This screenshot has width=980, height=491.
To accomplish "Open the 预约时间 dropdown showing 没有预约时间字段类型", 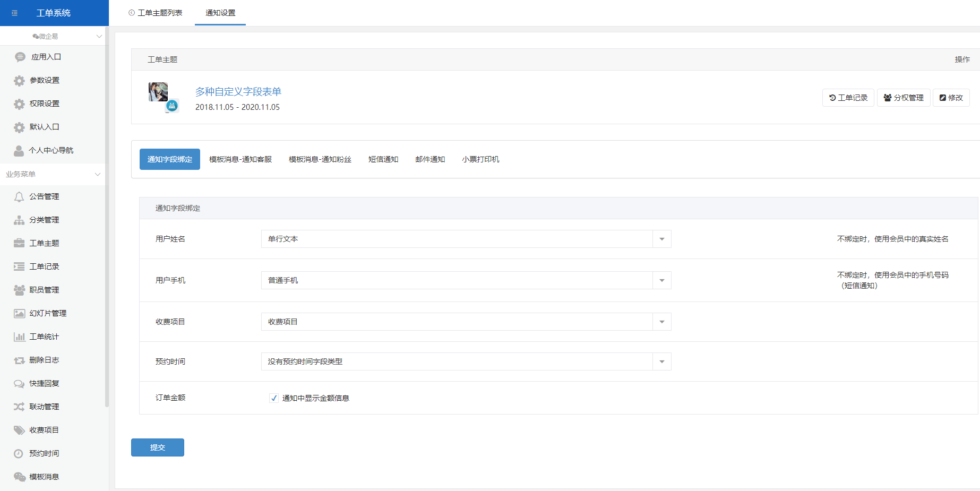I will (466, 361).
